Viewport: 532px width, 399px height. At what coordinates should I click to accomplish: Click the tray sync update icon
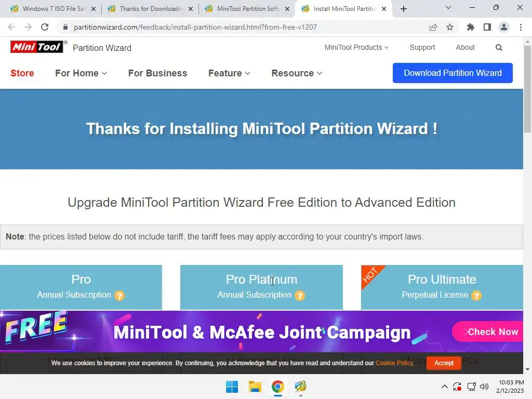coord(457,387)
